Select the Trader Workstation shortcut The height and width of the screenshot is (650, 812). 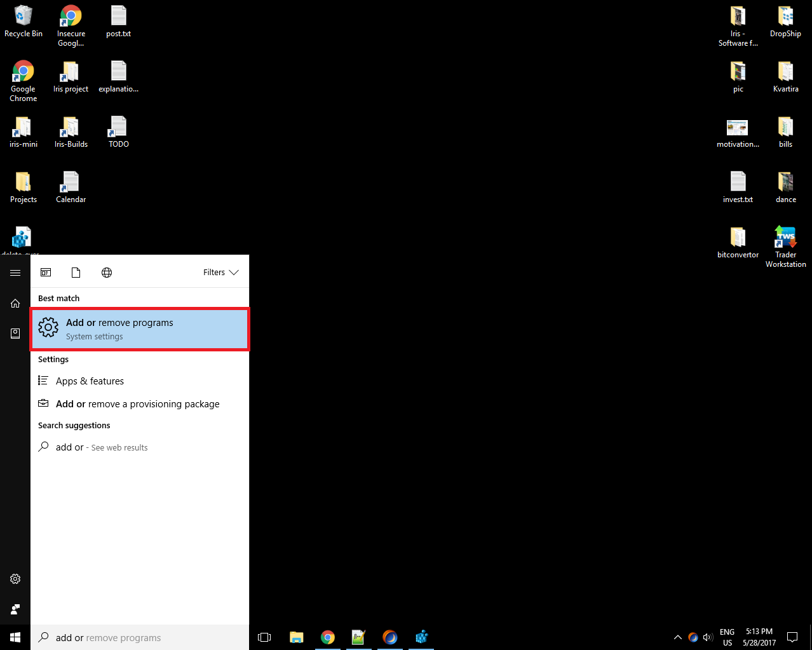click(785, 247)
